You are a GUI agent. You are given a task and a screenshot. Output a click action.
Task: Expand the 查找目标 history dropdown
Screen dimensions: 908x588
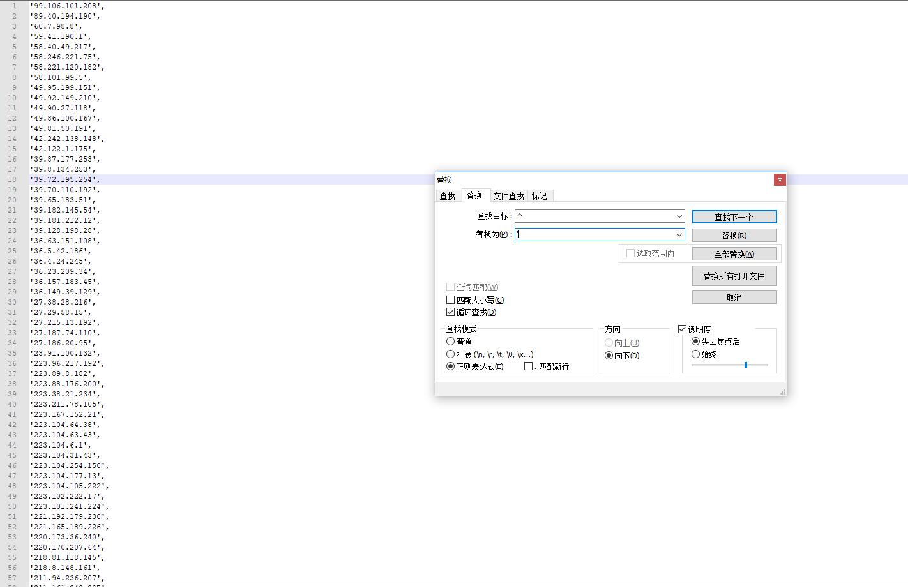coord(679,216)
